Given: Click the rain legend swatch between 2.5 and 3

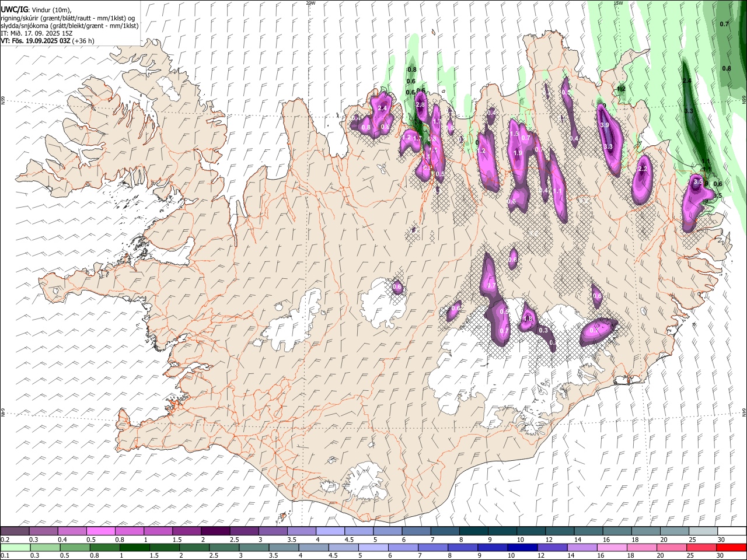Looking at the screenshot, I should click(x=224, y=547).
